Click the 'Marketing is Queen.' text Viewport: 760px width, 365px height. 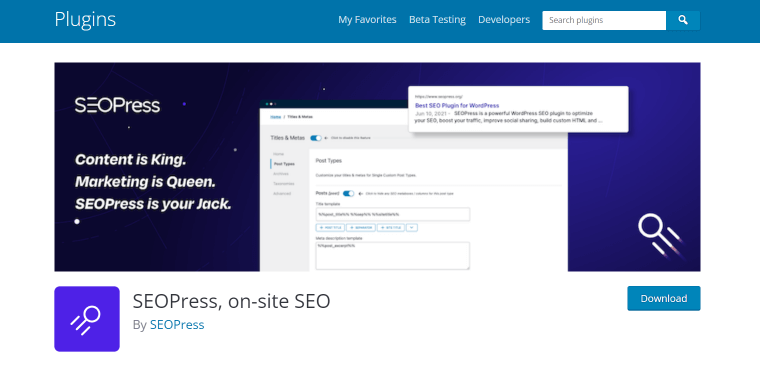click(145, 182)
